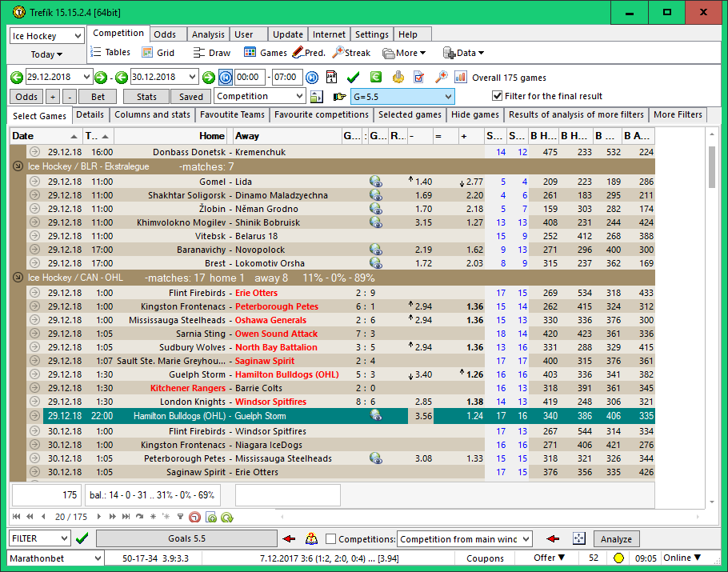This screenshot has height=572, width=728.
Task: Open the Favourite Teams tab
Action: coord(232,114)
